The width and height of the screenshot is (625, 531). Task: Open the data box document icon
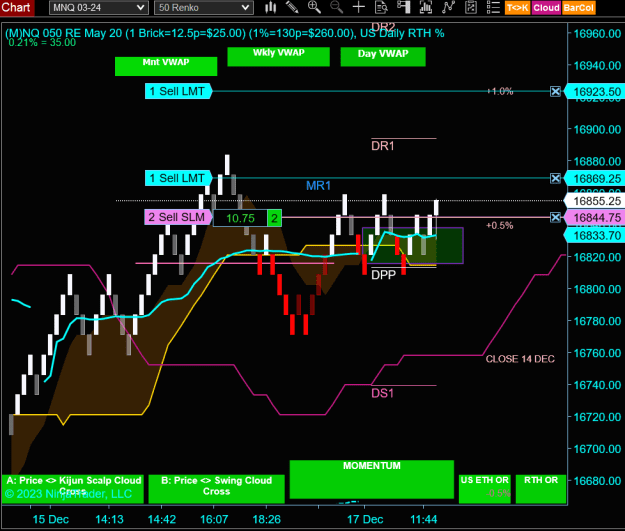(x=381, y=7)
